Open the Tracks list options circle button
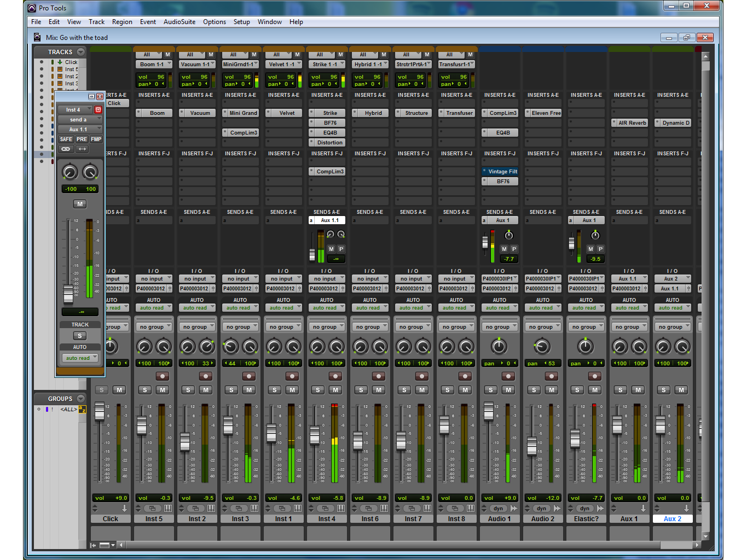This screenshot has width=747, height=560. point(81,52)
